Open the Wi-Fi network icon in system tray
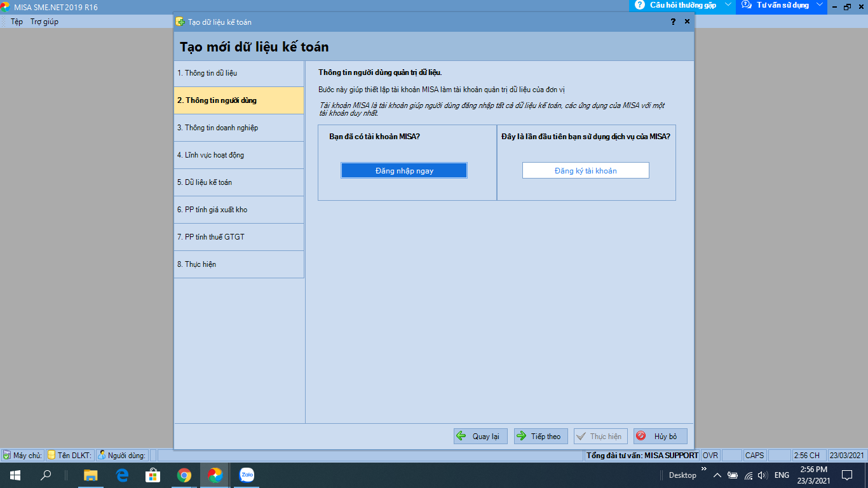868x488 pixels. coord(749,475)
